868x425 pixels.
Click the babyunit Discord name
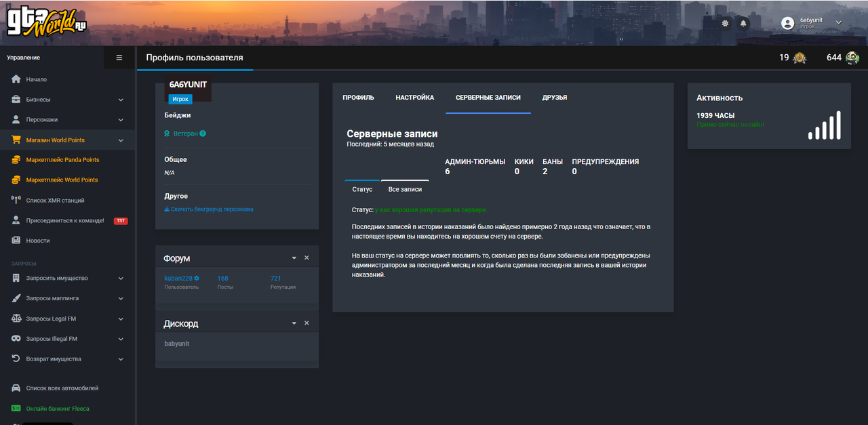tap(177, 344)
